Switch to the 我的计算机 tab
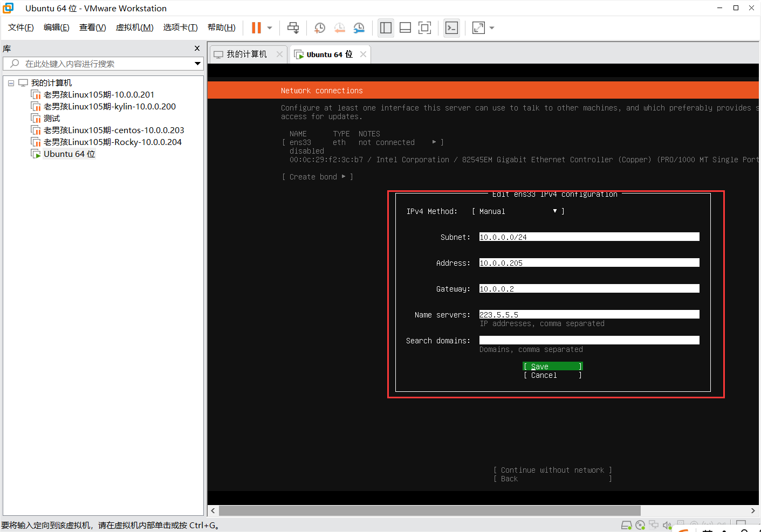The width and height of the screenshot is (761, 532). click(246, 54)
